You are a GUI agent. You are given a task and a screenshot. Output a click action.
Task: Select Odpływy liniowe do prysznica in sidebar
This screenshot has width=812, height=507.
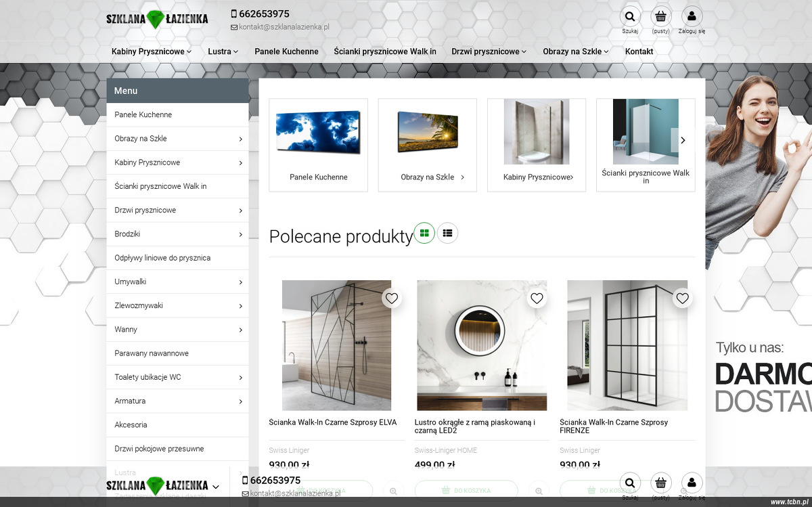(x=177, y=258)
